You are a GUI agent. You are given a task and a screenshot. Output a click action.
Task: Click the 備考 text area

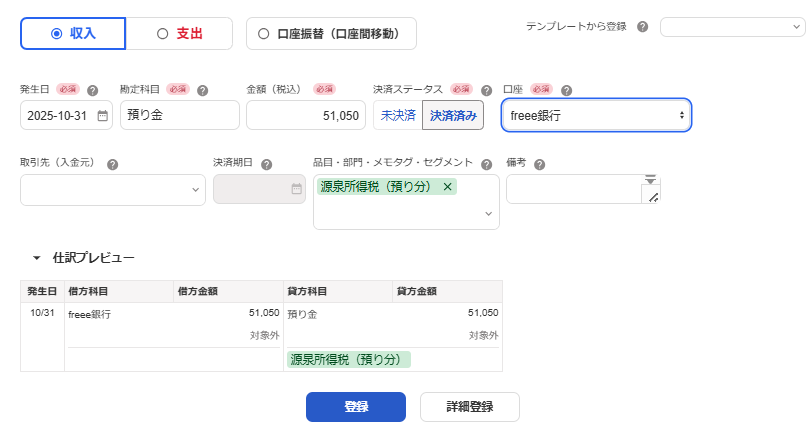[574, 189]
